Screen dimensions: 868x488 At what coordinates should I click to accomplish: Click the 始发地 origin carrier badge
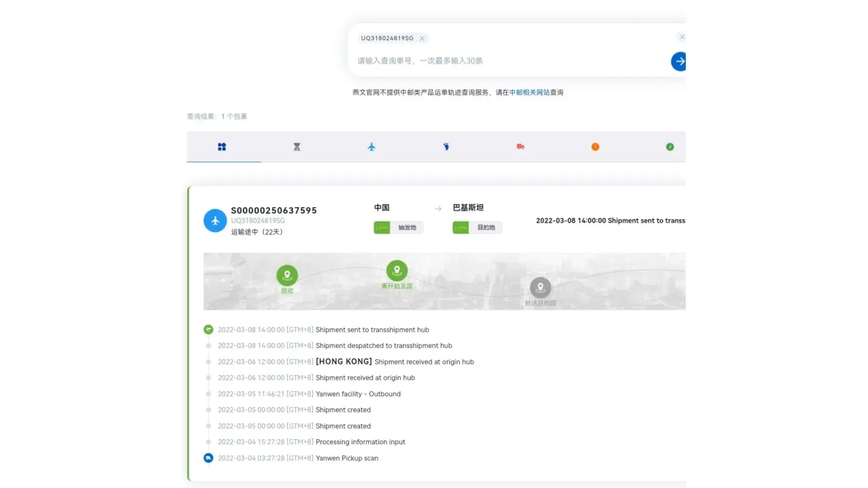pos(398,228)
